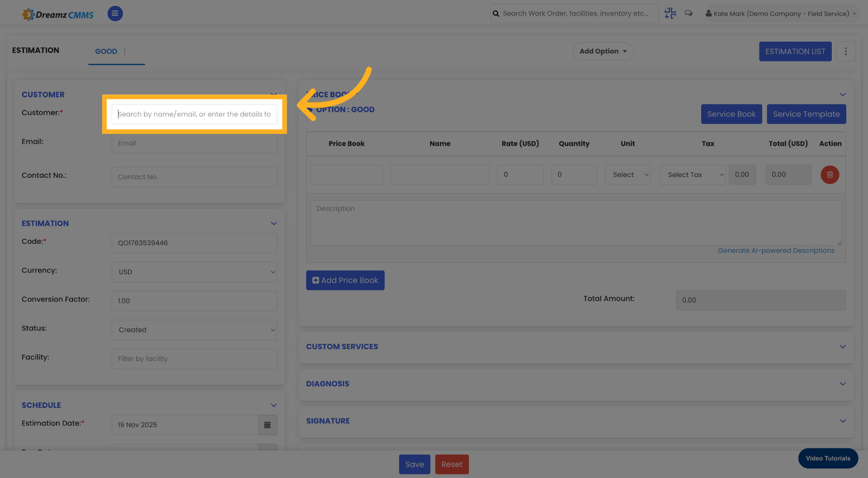Screen dimensions: 868x478
Task: Collapse the CUSTOMER section
Action: [274, 95]
